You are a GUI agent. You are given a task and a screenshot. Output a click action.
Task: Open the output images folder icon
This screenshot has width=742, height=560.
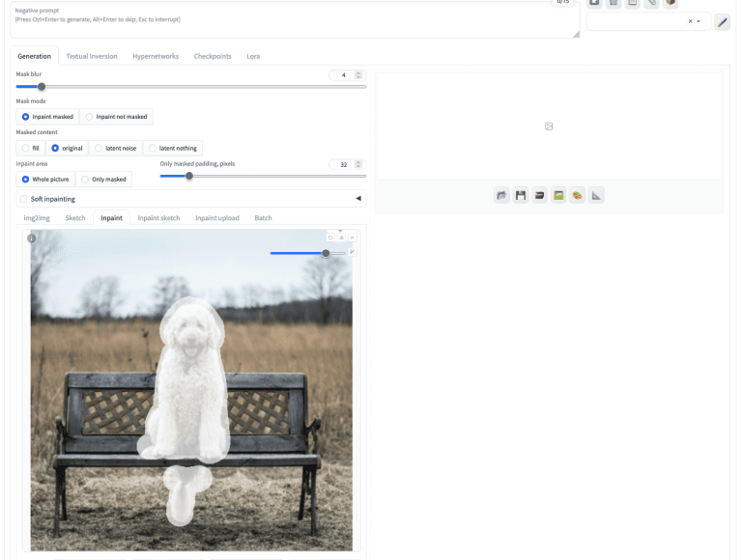tap(501, 195)
